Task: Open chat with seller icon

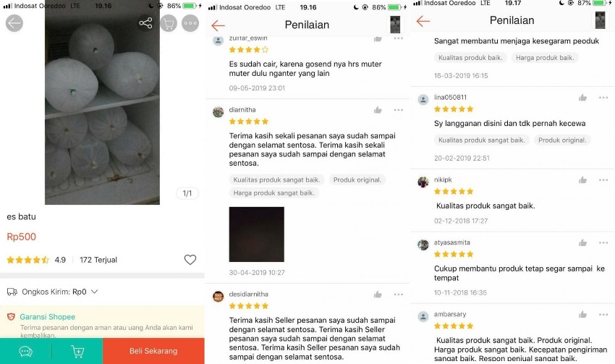Action: (x=26, y=351)
